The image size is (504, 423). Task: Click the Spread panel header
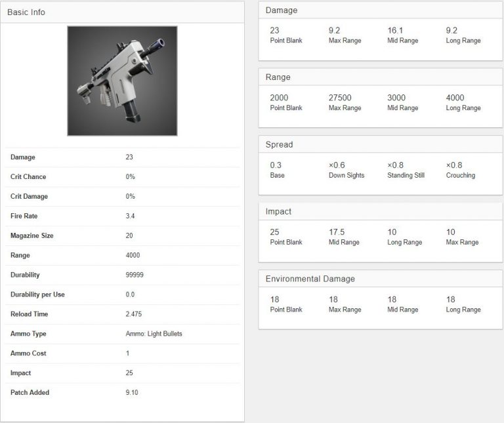pyautogui.click(x=380, y=144)
